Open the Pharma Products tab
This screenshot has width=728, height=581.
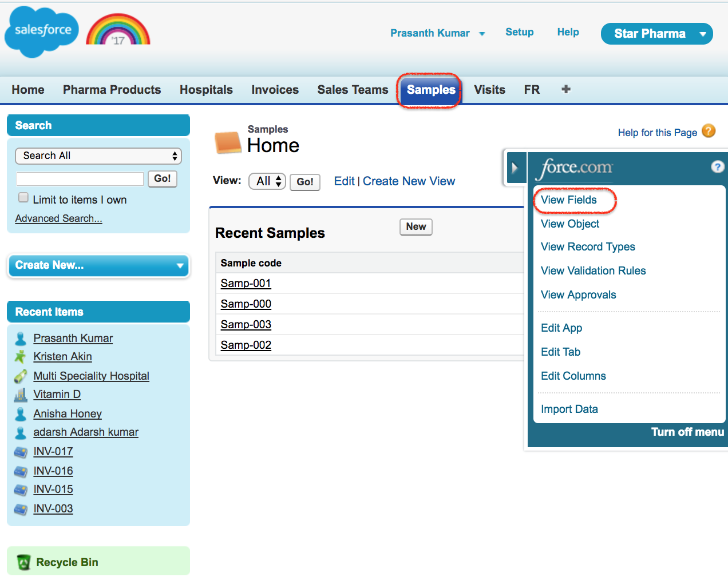pyautogui.click(x=112, y=90)
